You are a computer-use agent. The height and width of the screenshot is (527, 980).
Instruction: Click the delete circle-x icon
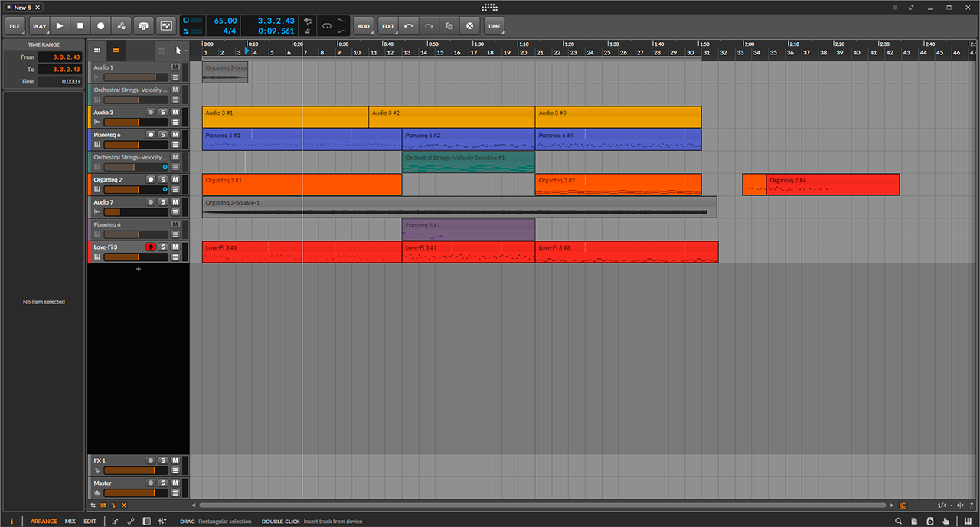pos(470,26)
